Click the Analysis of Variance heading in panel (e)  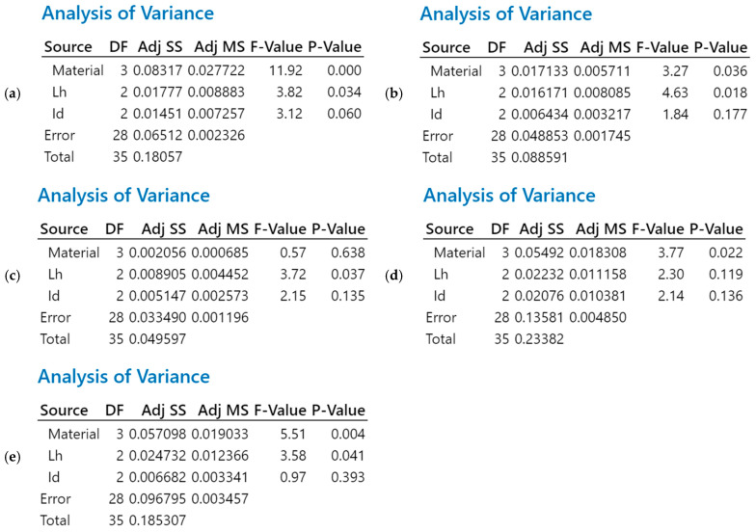pyautogui.click(x=123, y=376)
